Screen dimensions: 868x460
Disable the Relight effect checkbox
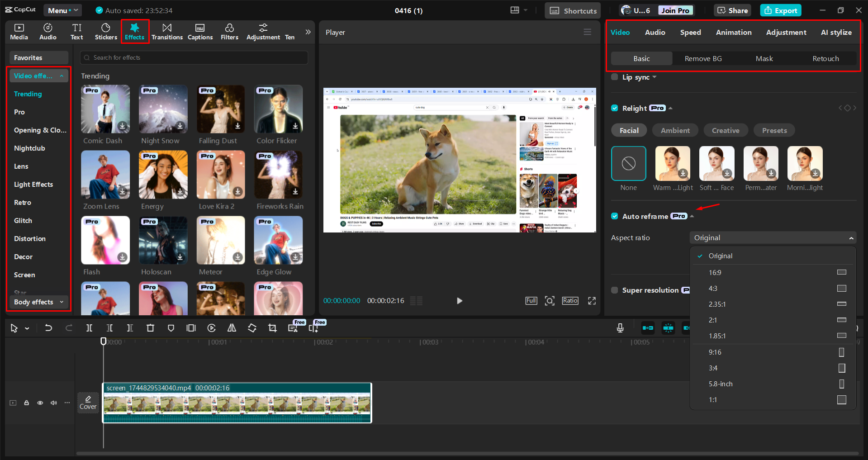pos(614,108)
